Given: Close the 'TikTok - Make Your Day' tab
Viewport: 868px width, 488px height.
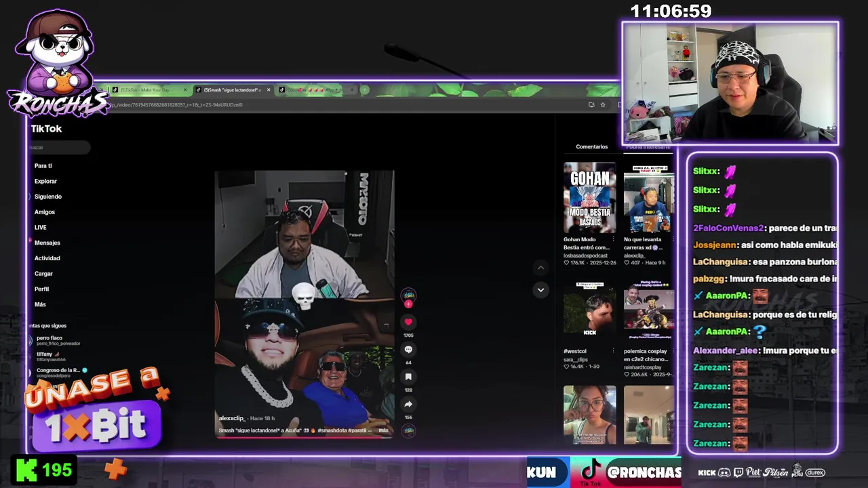Looking at the screenshot, I should [184, 90].
